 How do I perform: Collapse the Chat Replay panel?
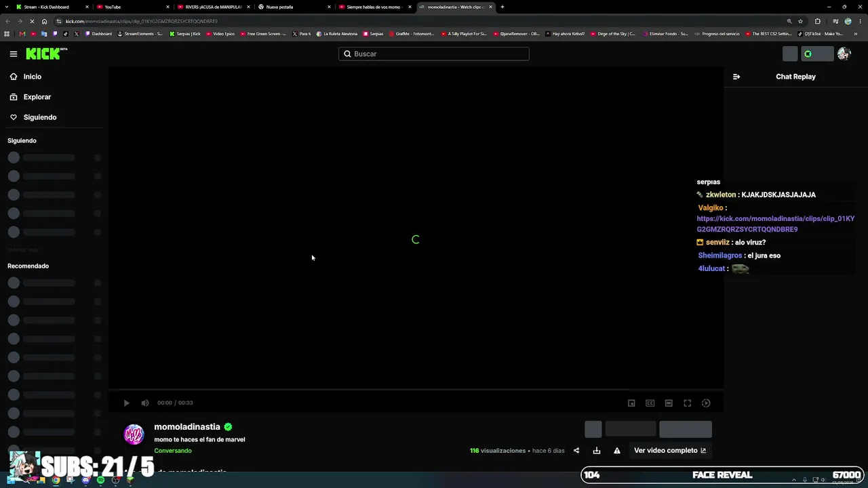pyautogui.click(x=736, y=77)
